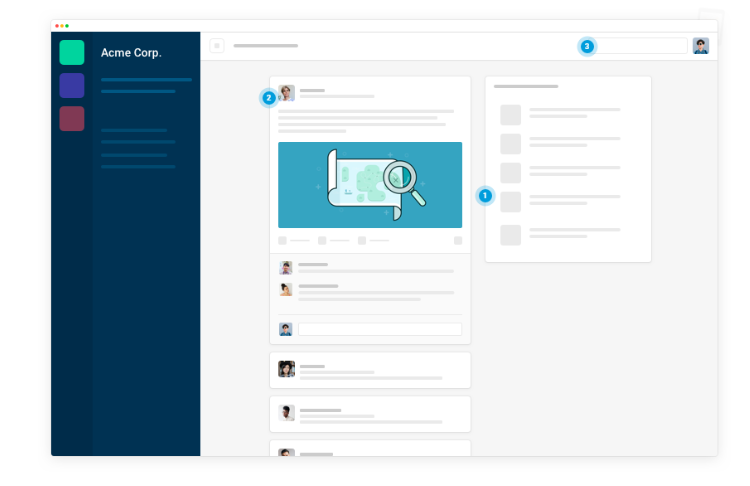
Task: Click the search field in top header
Action: coord(642,46)
